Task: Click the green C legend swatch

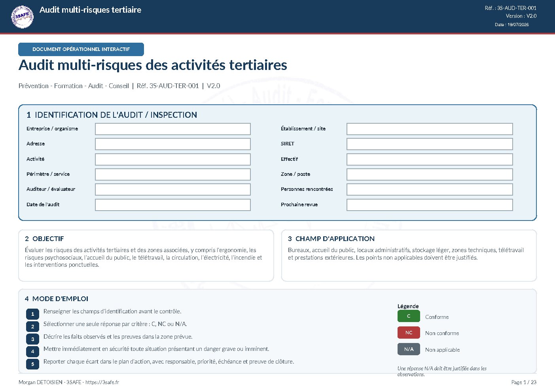Action: click(x=409, y=316)
